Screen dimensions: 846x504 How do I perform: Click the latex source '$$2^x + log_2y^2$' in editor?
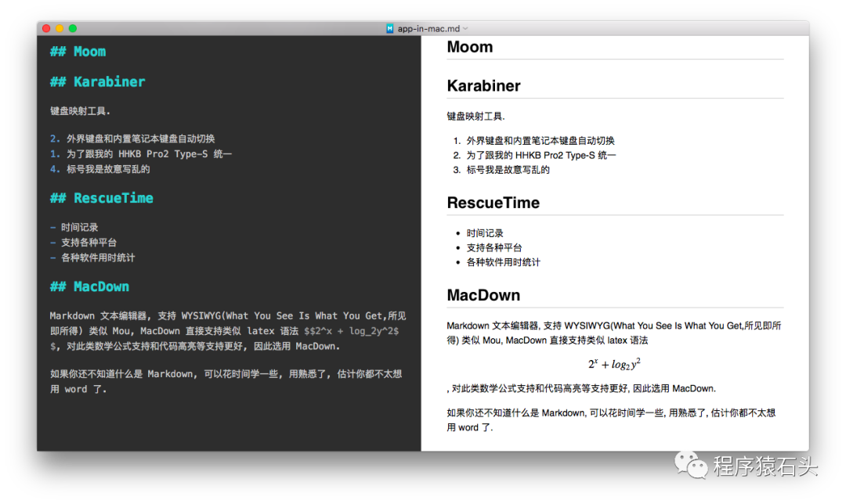351,331
